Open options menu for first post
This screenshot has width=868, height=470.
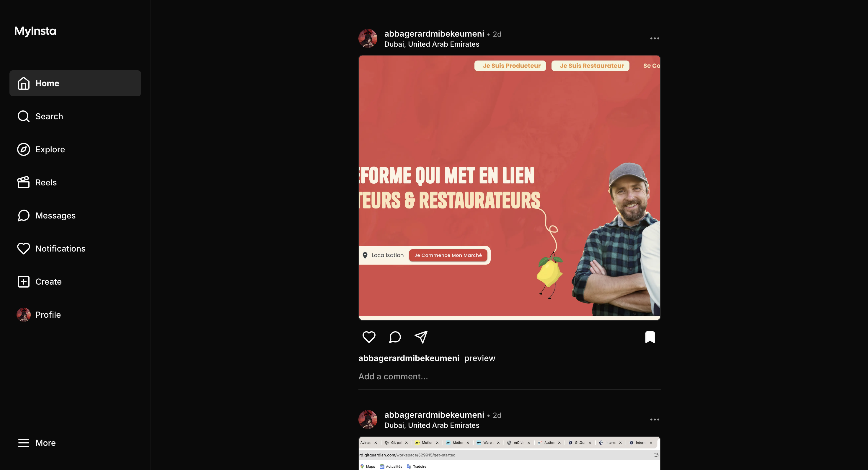(654, 38)
